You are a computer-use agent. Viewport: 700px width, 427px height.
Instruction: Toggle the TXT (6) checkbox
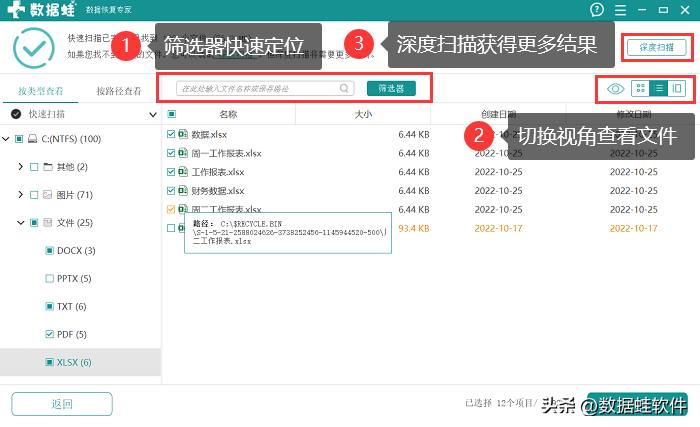pos(50,306)
